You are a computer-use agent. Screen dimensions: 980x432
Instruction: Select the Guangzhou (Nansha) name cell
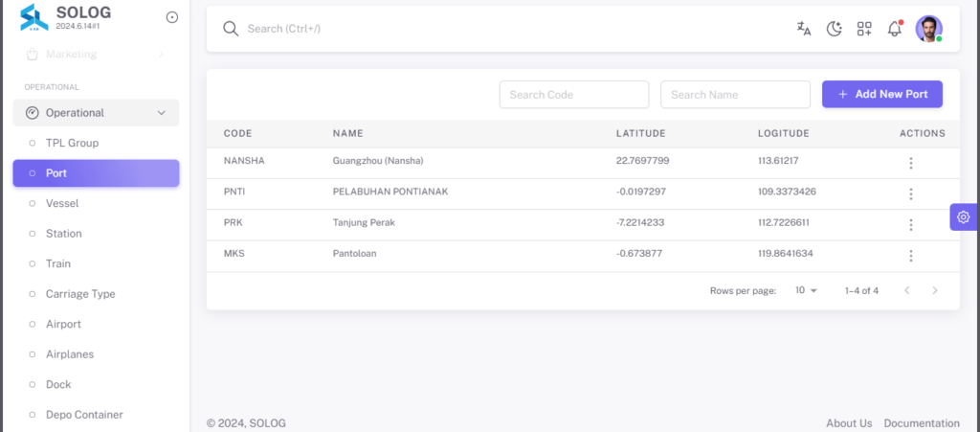(378, 161)
